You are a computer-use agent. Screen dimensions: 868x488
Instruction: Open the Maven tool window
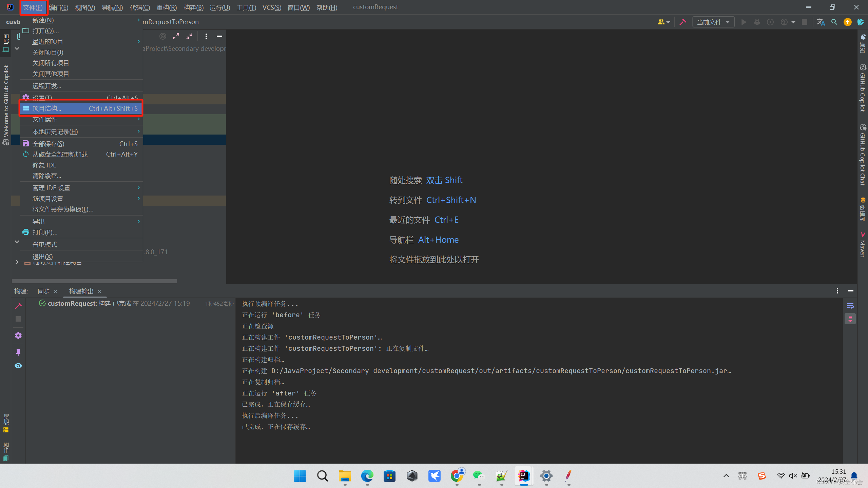tap(863, 245)
